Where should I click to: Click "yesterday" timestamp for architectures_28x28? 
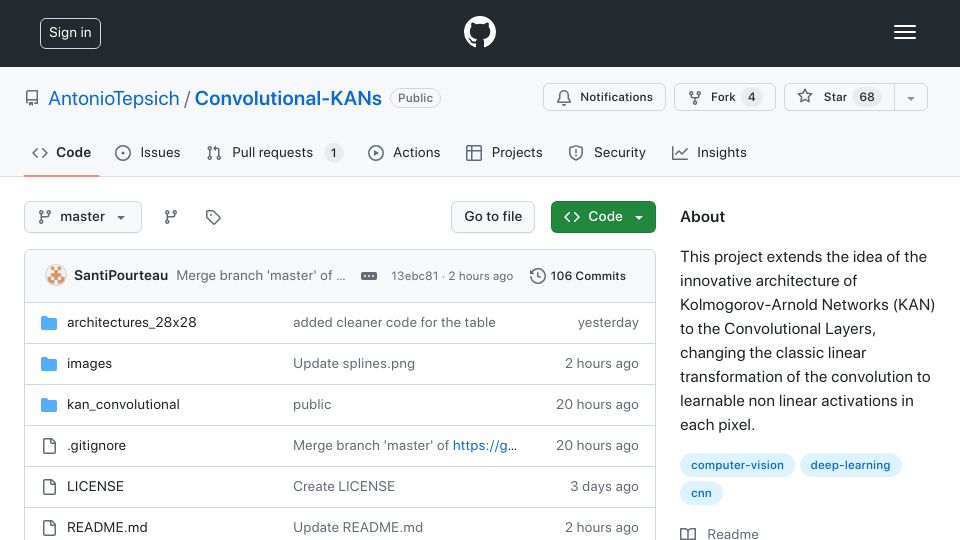608,323
